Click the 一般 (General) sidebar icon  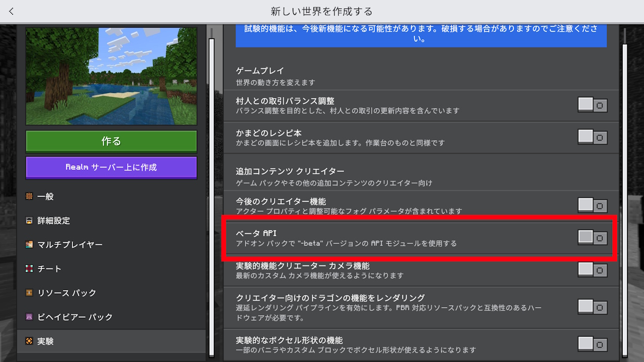coord(29,197)
